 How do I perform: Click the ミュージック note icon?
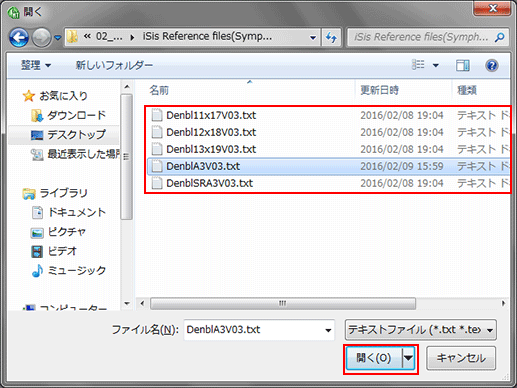(37, 270)
